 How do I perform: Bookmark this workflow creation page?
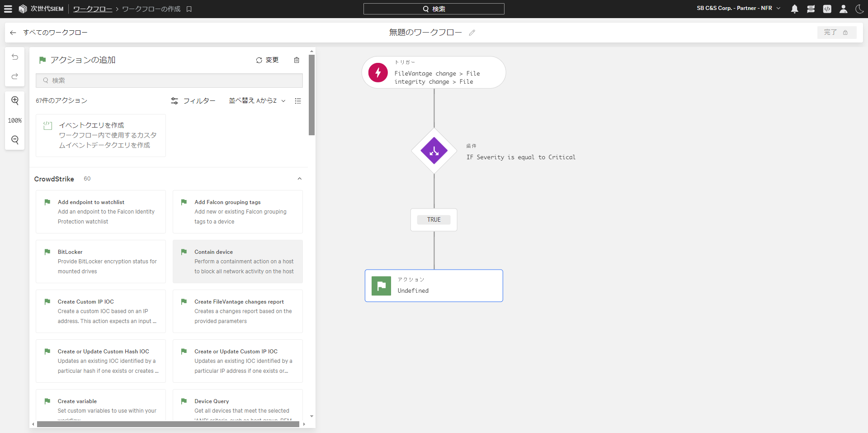189,9
